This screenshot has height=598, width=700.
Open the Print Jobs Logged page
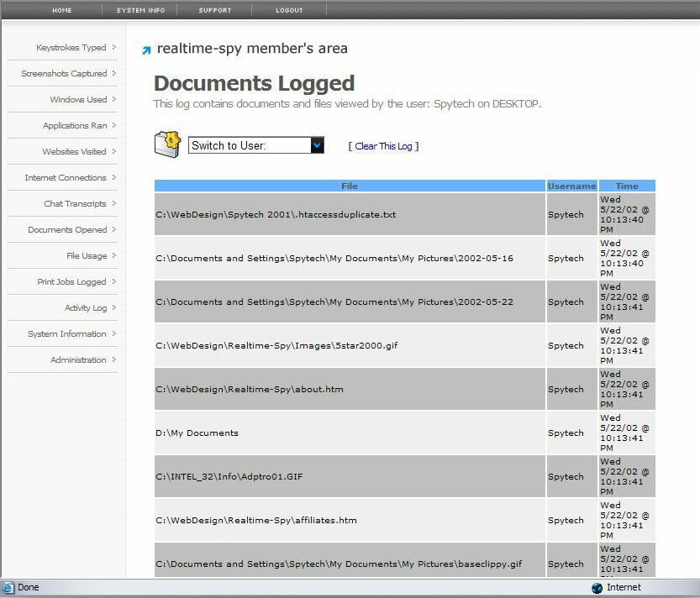tap(71, 282)
